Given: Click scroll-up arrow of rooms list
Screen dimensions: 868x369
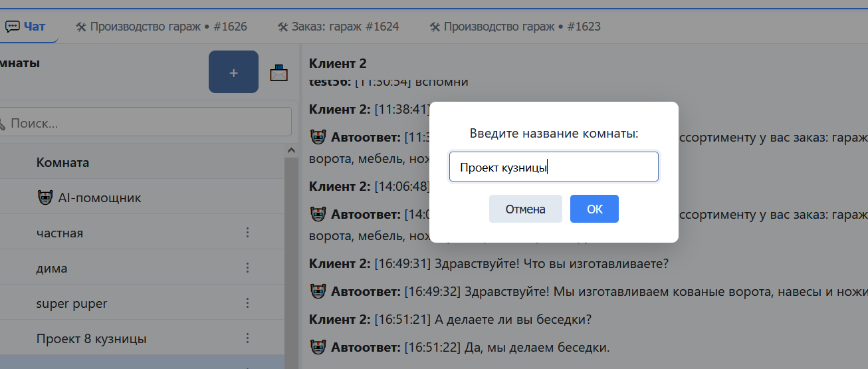Looking at the screenshot, I should coord(290,151).
